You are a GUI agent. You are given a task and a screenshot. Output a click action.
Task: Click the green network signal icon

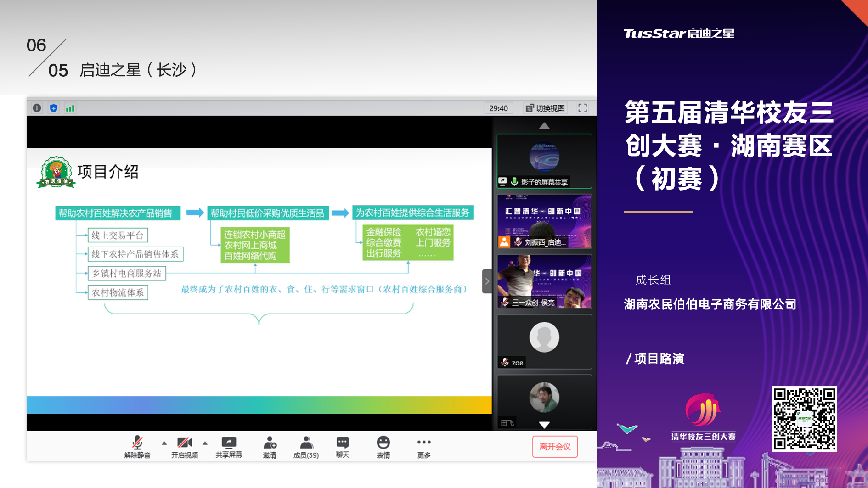(70, 108)
